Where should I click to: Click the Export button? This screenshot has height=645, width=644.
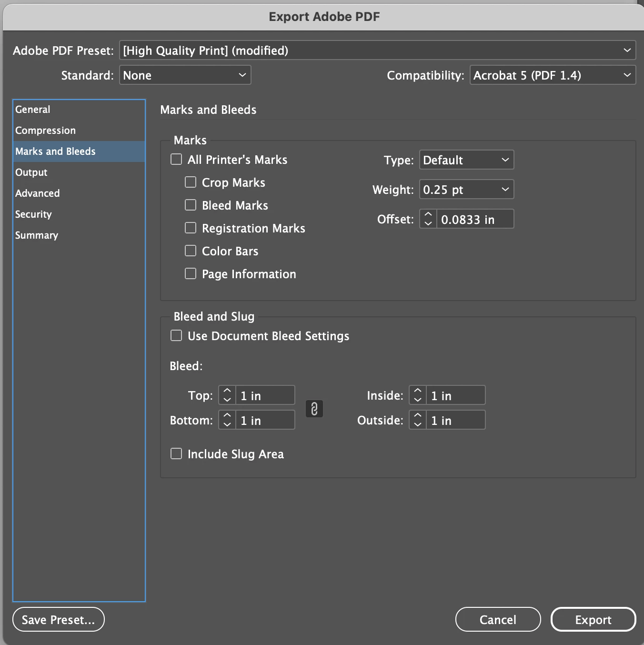593,619
